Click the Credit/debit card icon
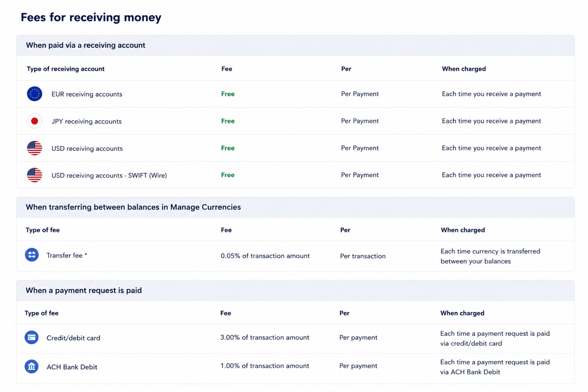The width and height of the screenshot is (588, 392). click(x=31, y=337)
